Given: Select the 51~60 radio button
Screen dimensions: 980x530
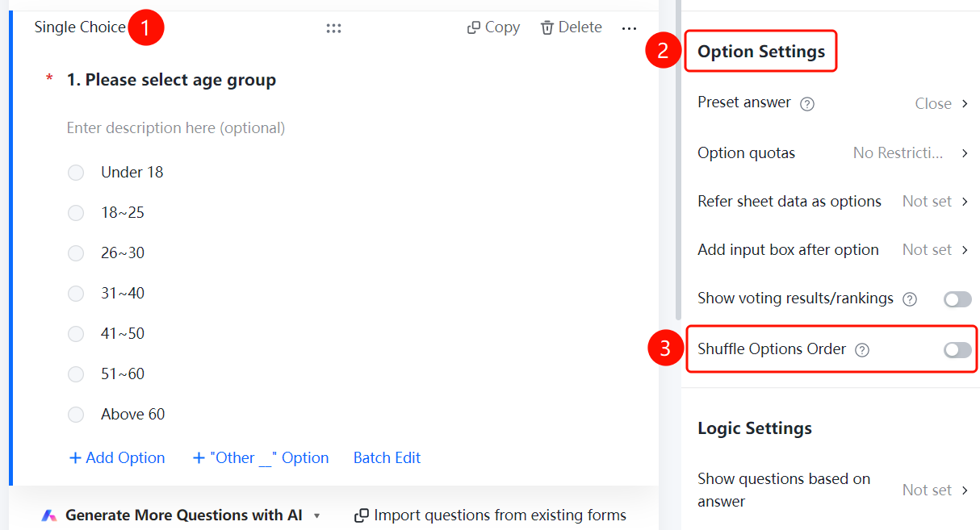Looking at the screenshot, I should 76,374.
